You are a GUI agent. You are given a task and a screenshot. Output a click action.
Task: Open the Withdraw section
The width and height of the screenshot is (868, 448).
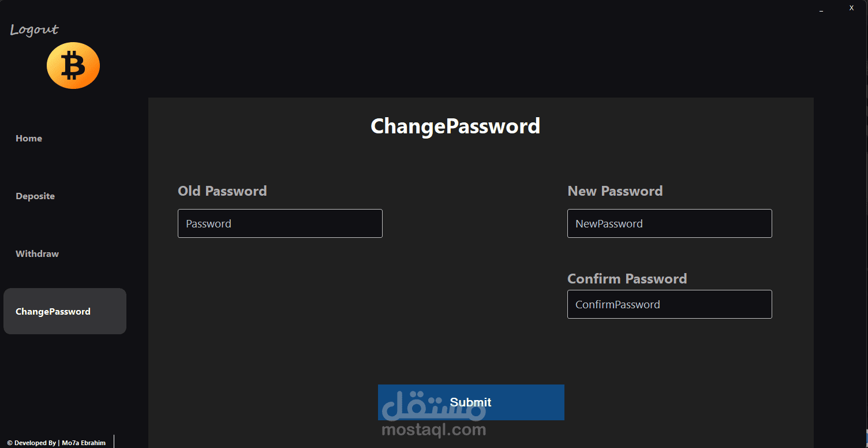coord(37,254)
